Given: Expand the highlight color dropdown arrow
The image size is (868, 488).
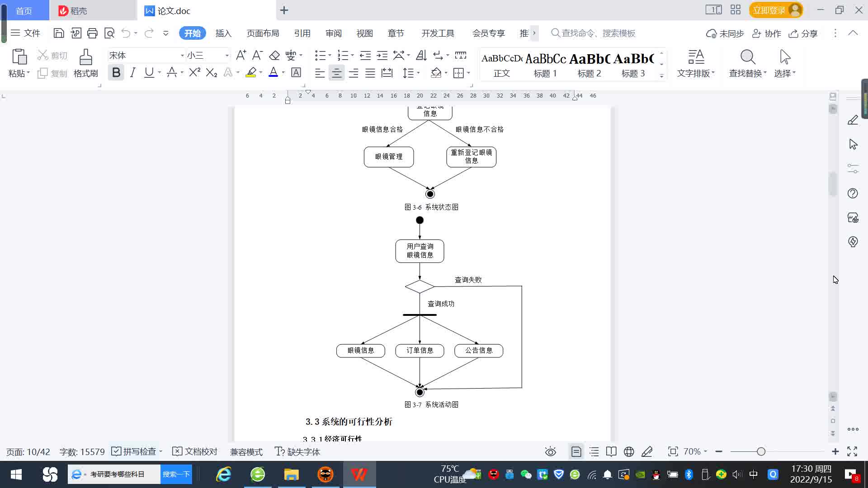Looking at the screenshot, I should 261,73.
